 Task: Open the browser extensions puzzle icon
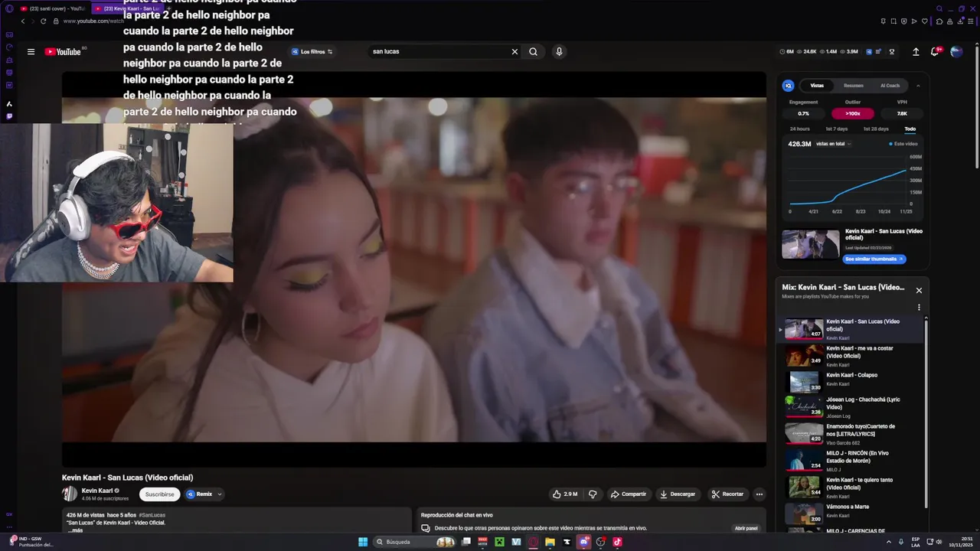click(x=939, y=21)
